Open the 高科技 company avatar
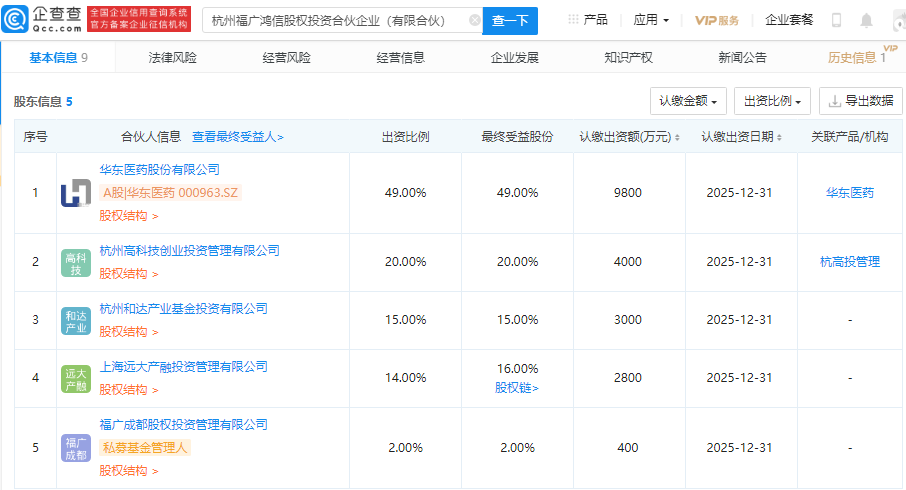The image size is (906, 490). point(76,262)
